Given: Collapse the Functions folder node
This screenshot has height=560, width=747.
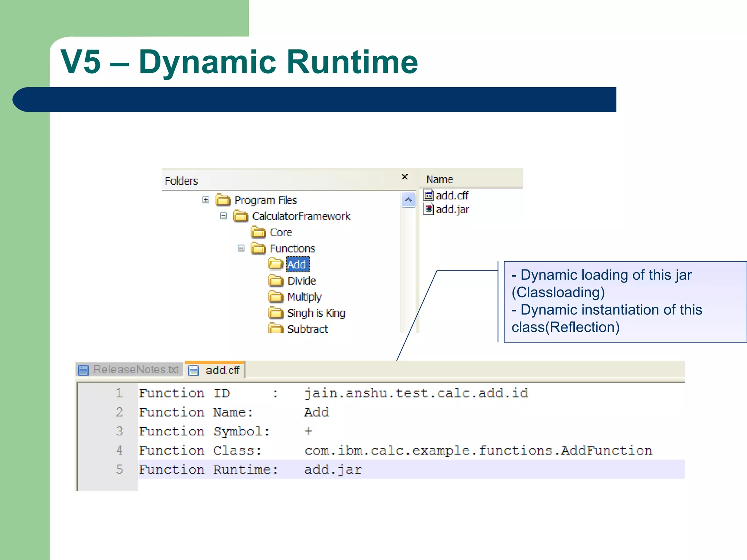Looking at the screenshot, I should 241,248.
